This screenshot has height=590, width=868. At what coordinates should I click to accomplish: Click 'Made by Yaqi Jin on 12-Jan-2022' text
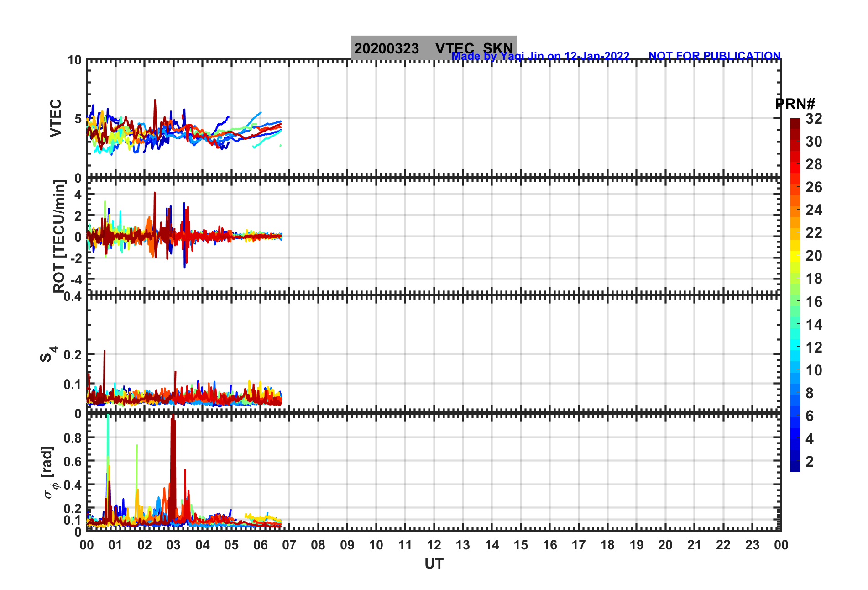tap(540, 56)
